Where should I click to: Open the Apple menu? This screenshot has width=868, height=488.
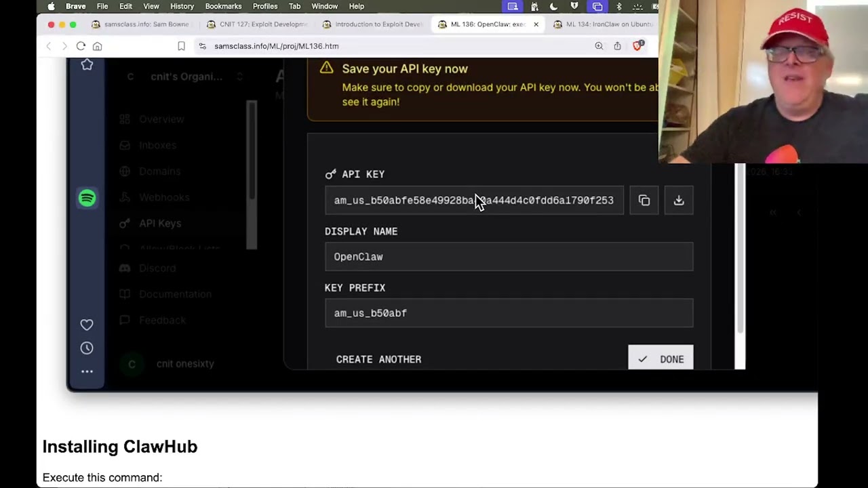[51, 6]
